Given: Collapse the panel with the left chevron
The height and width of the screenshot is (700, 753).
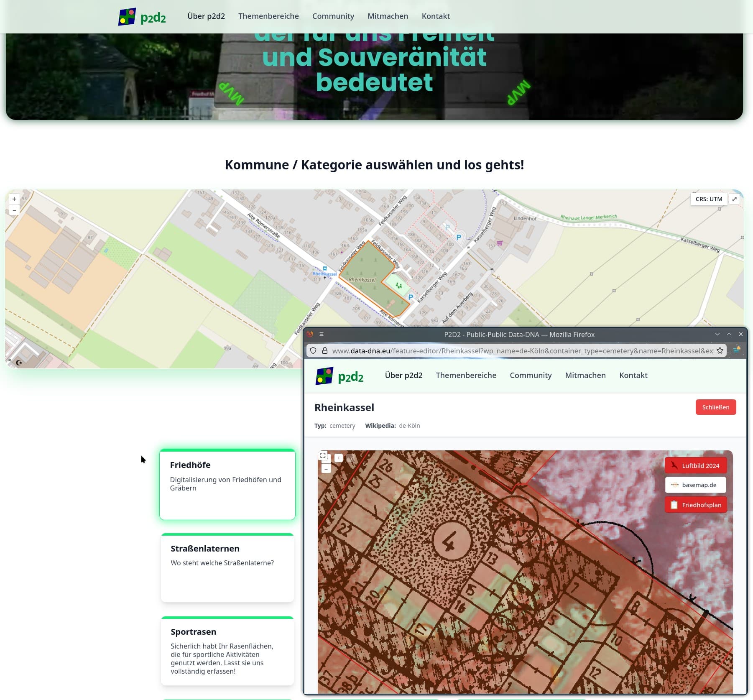Looking at the screenshot, I should tap(339, 458).
